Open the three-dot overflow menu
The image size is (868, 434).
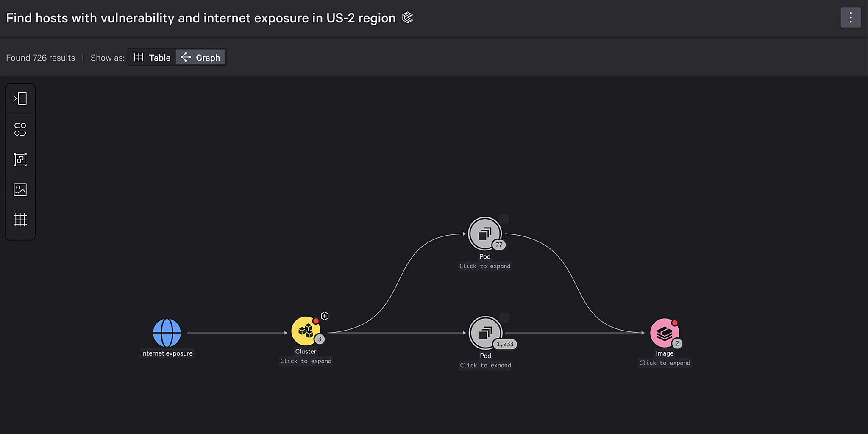(x=851, y=17)
